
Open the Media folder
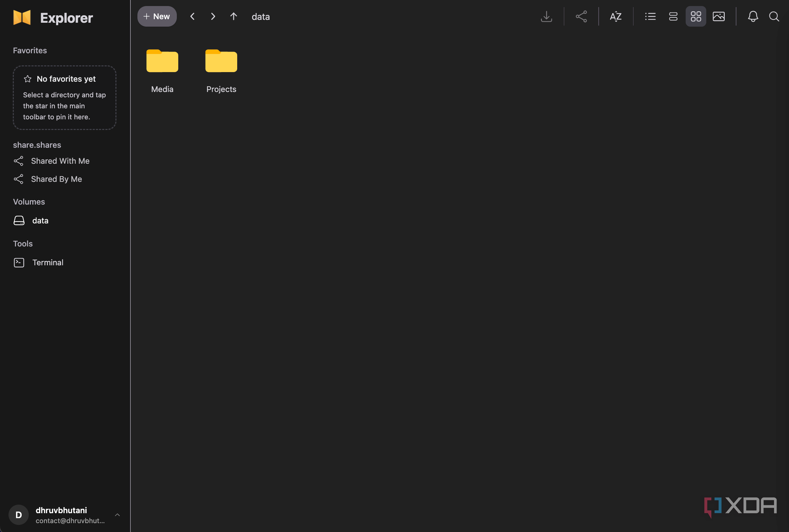(162, 67)
